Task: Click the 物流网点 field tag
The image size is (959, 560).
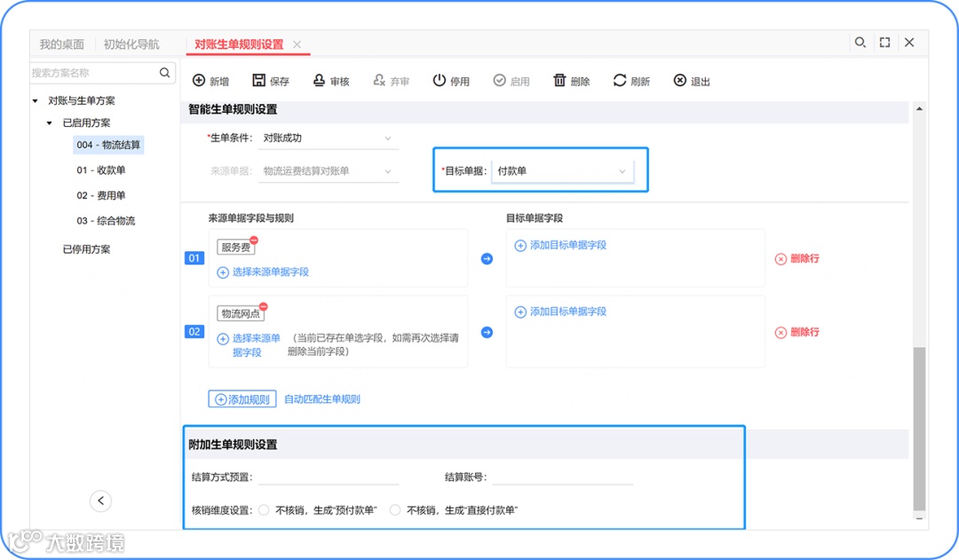Action: coord(241,313)
